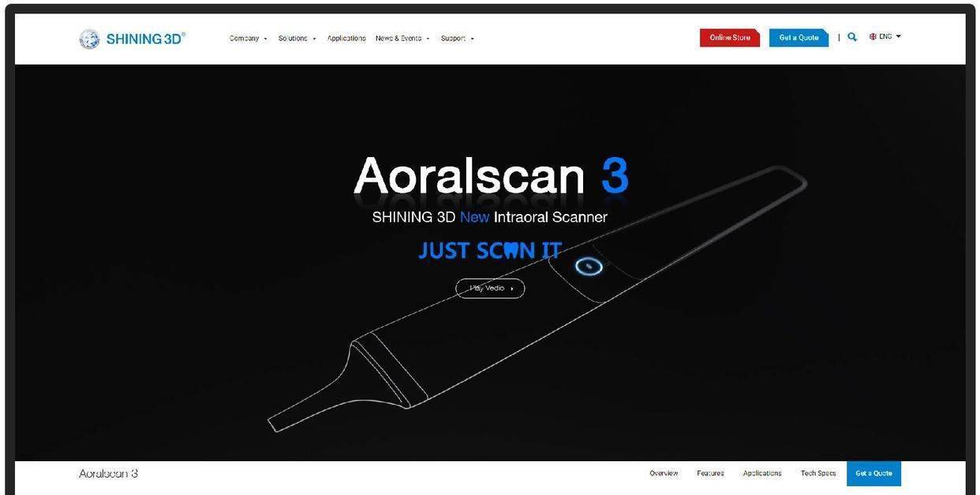
Task: Open the Applications top menu item
Action: click(x=346, y=38)
